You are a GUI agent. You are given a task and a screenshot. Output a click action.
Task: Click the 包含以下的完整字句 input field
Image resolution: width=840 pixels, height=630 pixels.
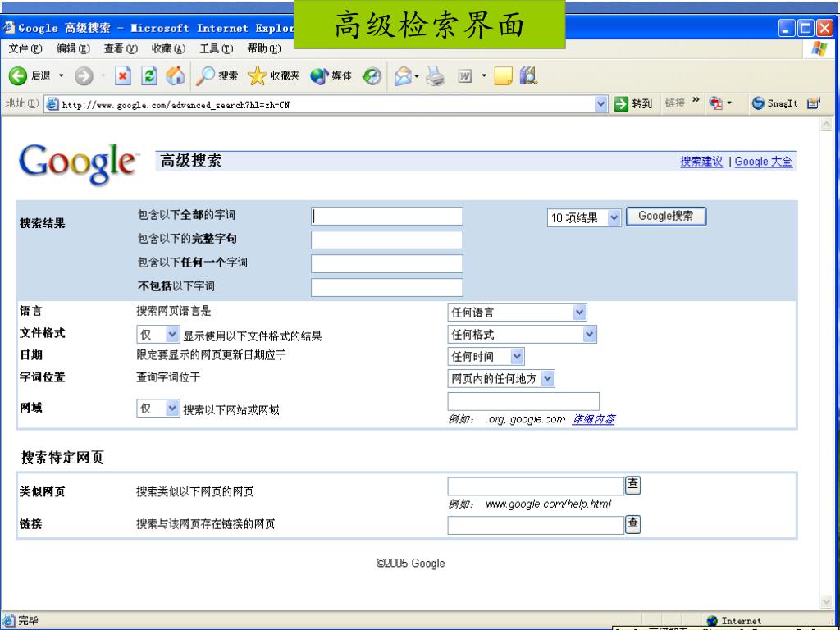tap(387, 240)
